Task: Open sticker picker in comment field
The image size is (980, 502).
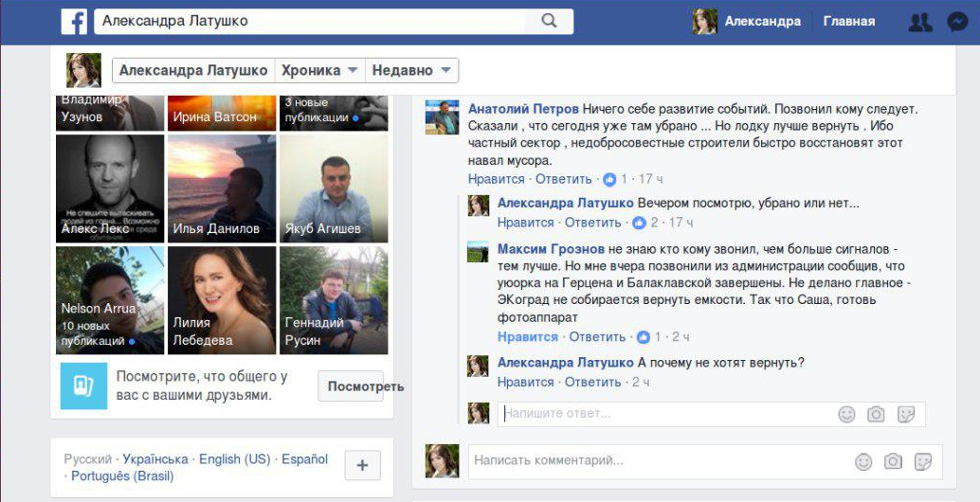Action: (x=923, y=461)
